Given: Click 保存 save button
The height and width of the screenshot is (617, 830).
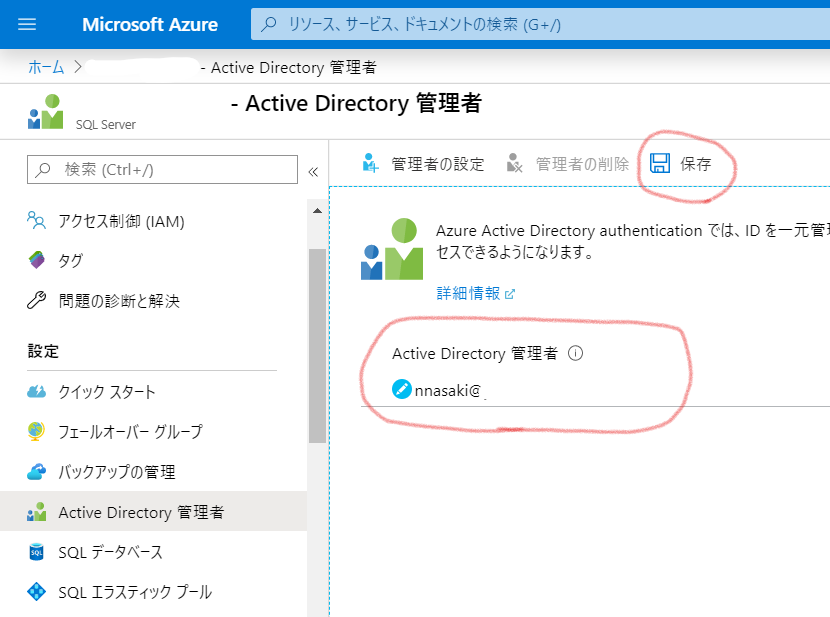Looking at the screenshot, I should [x=681, y=164].
